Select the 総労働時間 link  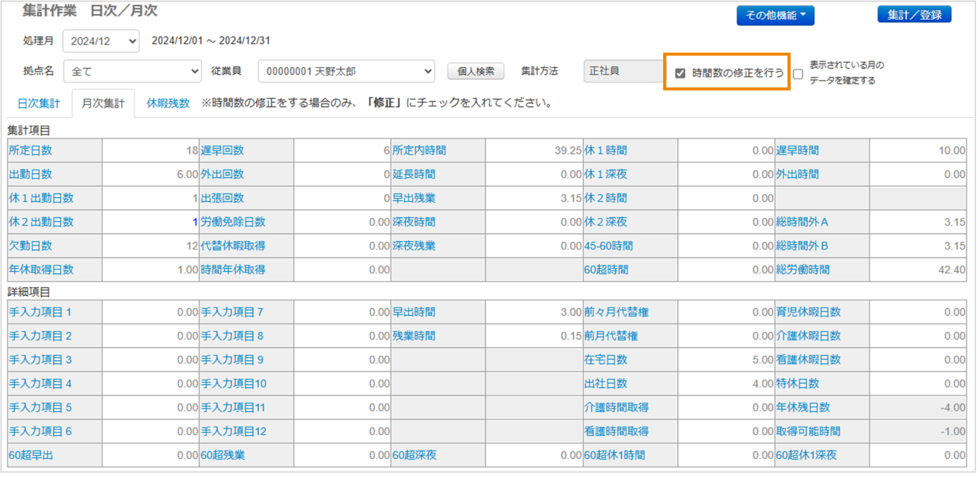click(x=803, y=270)
